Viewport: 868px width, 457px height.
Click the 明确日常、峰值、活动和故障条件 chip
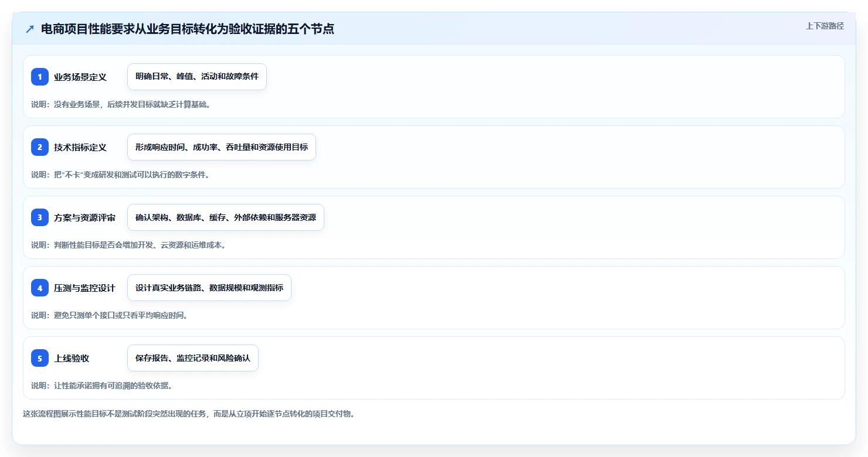[197, 77]
